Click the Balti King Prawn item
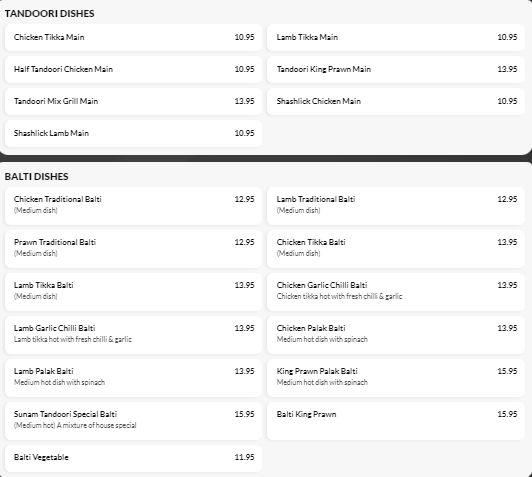 [x=396, y=421]
